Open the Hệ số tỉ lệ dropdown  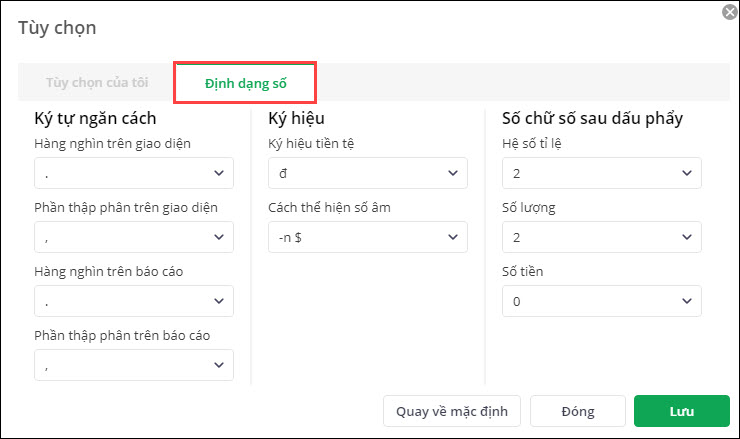[601, 173]
